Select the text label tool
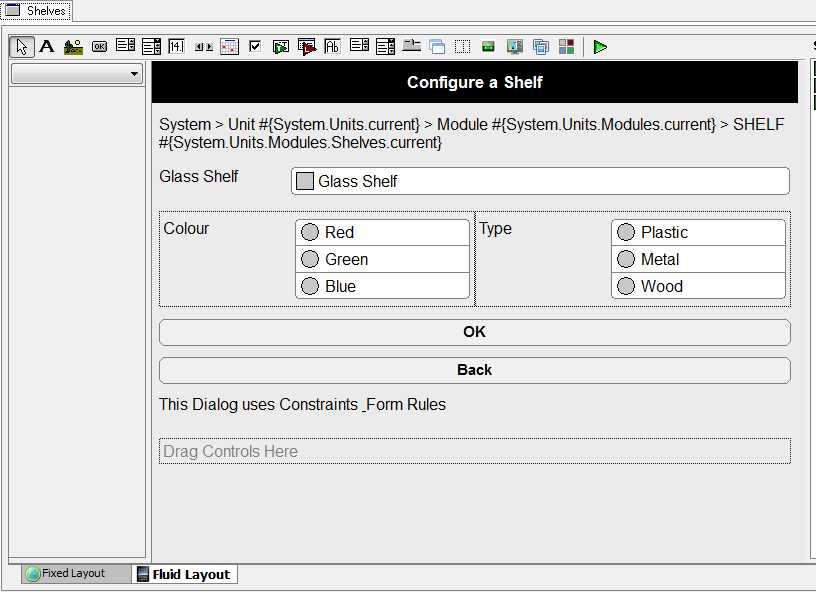Screen dimensions: 816x592 pos(47,47)
